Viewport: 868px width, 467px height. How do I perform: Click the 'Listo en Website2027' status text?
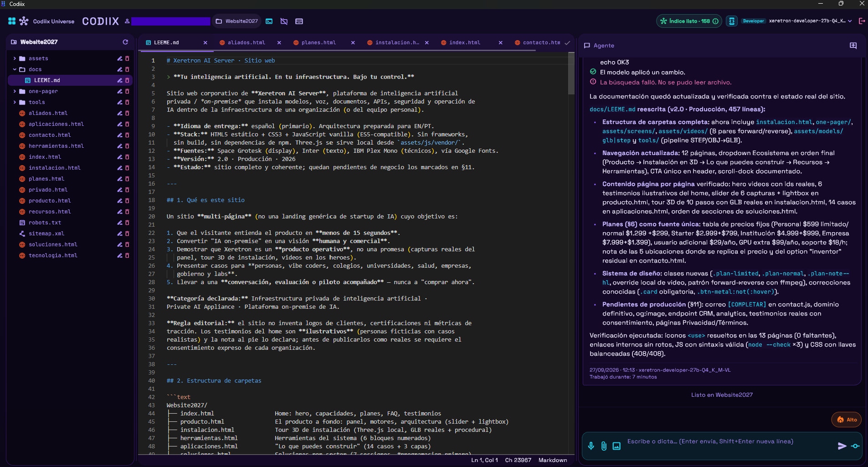[722, 395]
